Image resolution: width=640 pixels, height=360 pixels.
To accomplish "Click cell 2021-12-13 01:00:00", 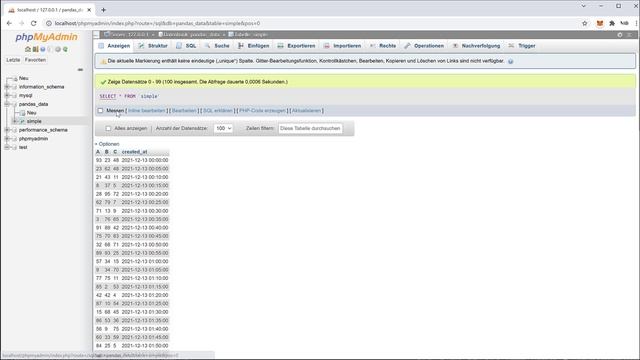I will tap(145, 261).
